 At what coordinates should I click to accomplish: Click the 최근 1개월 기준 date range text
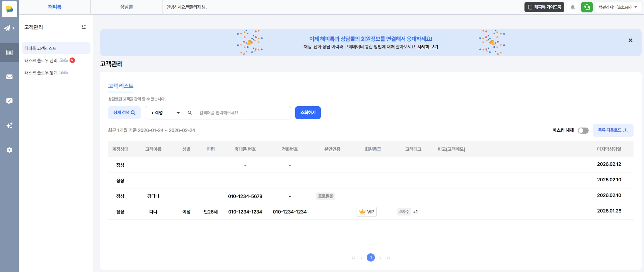(152, 130)
